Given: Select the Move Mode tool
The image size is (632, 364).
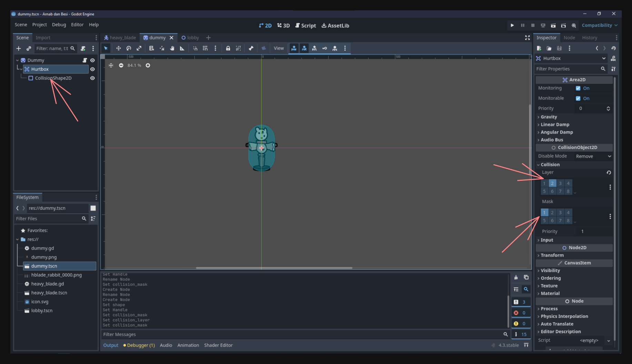Looking at the screenshot, I should coord(118,48).
